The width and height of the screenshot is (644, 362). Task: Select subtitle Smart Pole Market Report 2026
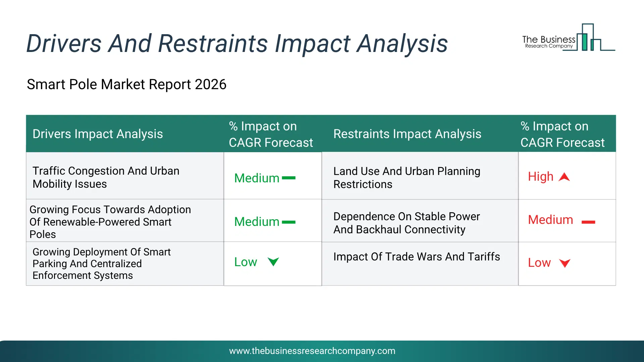tap(126, 84)
